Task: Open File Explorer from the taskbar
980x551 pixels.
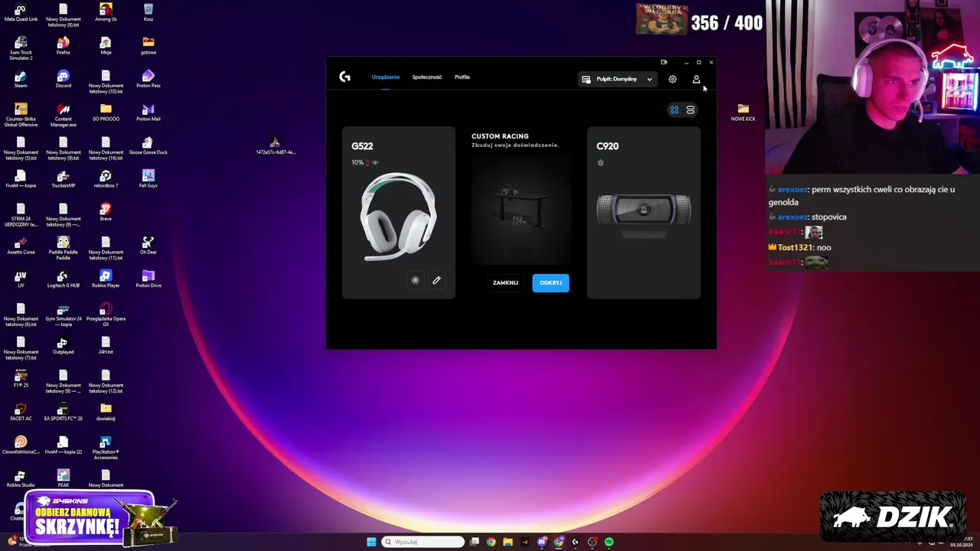Action: tap(508, 542)
